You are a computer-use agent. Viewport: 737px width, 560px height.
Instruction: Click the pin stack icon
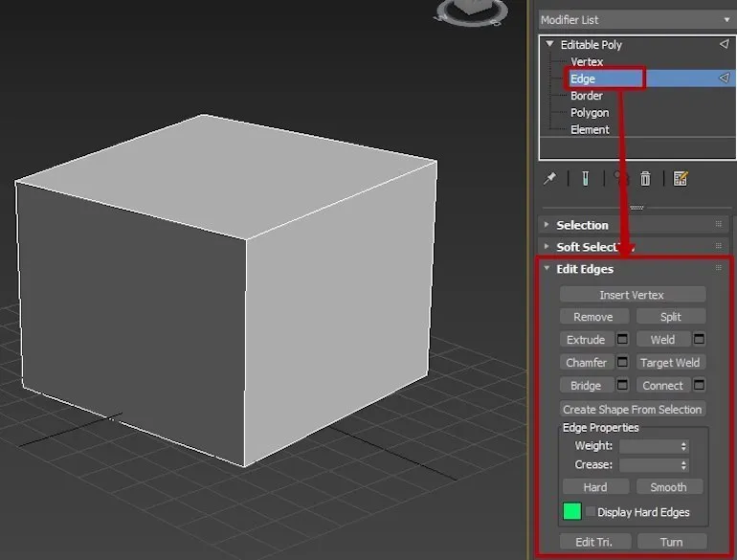coord(549,179)
